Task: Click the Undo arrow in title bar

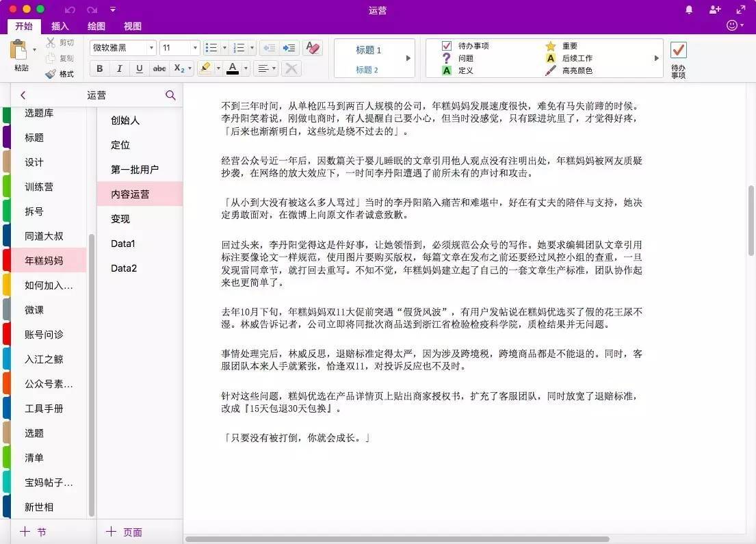Action: click(70, 10)
